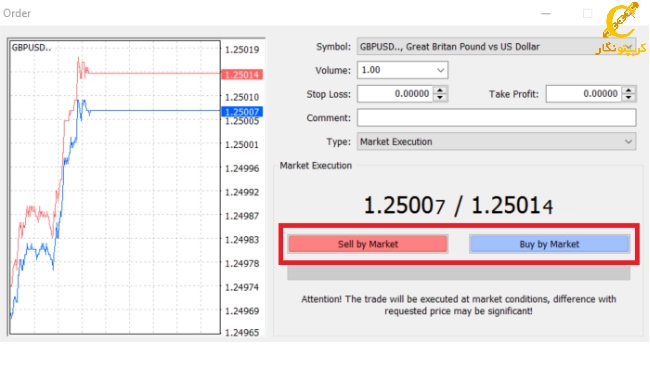650x365 pixels.
Task: Open the Type dropdown showing Market Execution
Action: coord(496,141)
